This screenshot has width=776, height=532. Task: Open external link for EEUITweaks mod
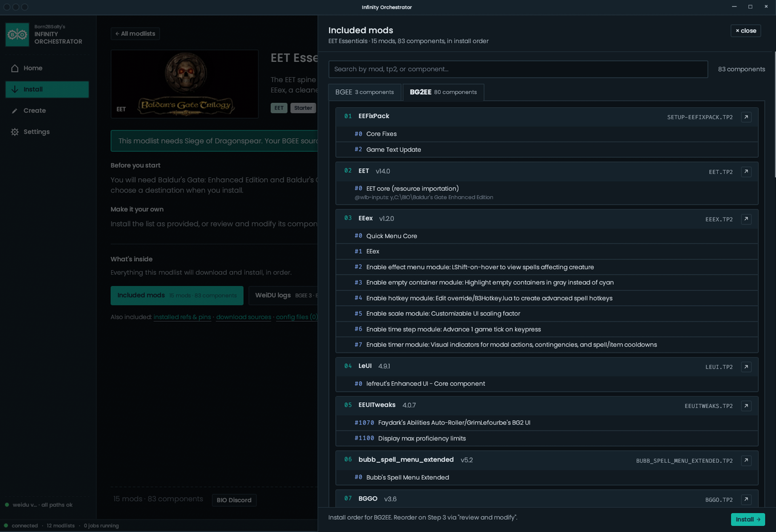click(x=746, y=405)
